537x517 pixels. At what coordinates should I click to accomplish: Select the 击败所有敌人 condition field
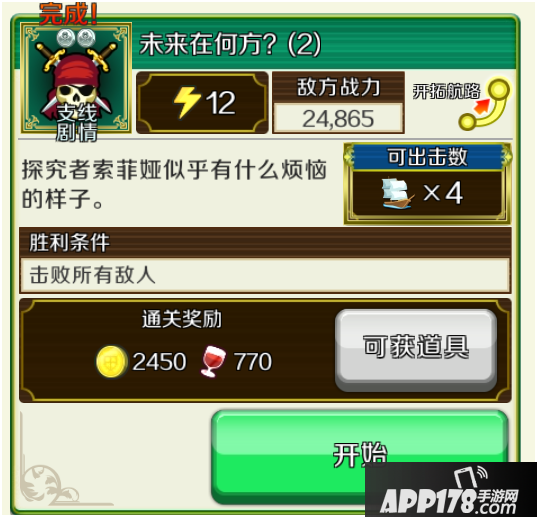[x=265, y=276]
